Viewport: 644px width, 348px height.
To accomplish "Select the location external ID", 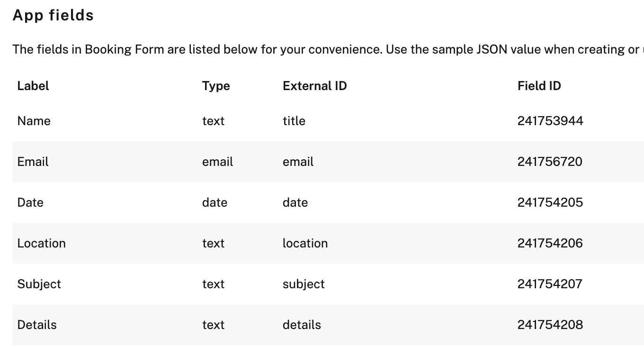I will click(305, 243).
